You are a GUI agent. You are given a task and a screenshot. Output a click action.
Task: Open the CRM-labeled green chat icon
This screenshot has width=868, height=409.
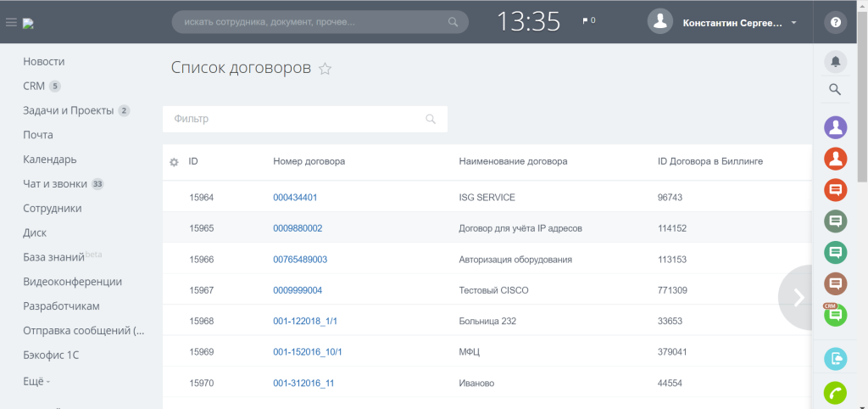[x=835, y=314]
